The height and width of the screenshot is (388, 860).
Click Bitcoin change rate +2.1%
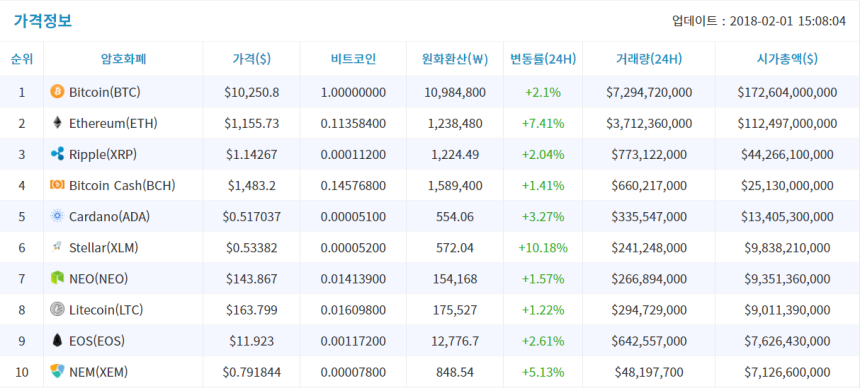543,92
